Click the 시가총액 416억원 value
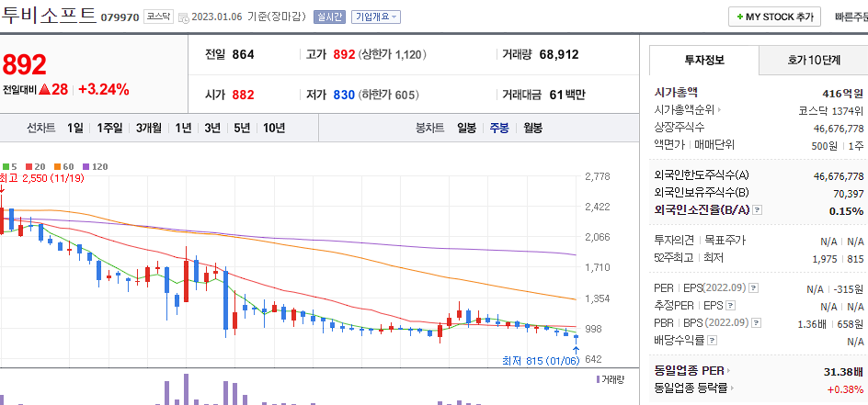The image size is (868, 405). 842,93
